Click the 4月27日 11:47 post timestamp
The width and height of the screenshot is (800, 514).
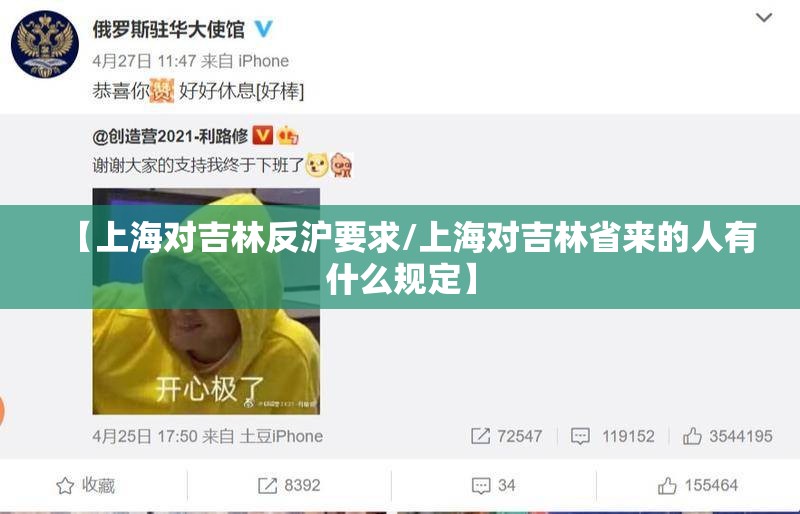click(x=144, y=61)
